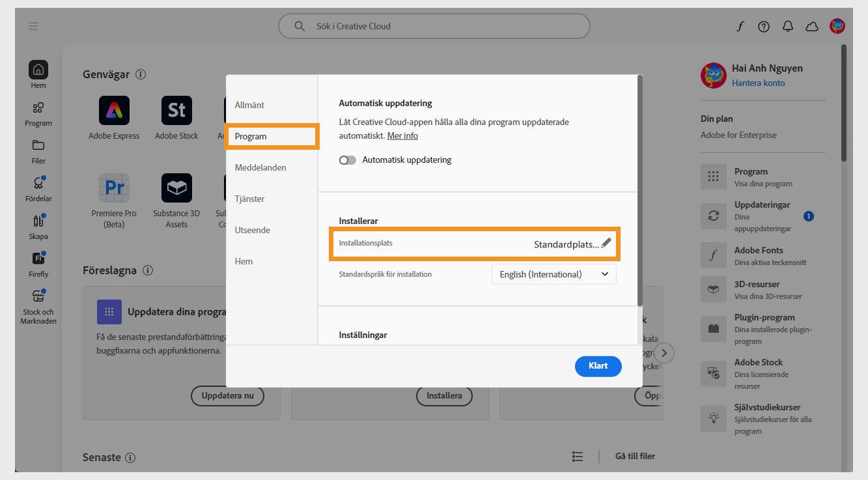Go to Hem in left sidebar
This screenshot has height=480, width=868.
[x=38, y=74]
